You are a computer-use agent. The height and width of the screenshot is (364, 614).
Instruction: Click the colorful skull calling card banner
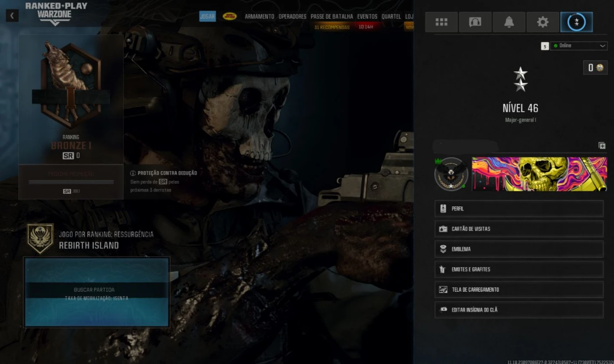[x=539, y=174]
